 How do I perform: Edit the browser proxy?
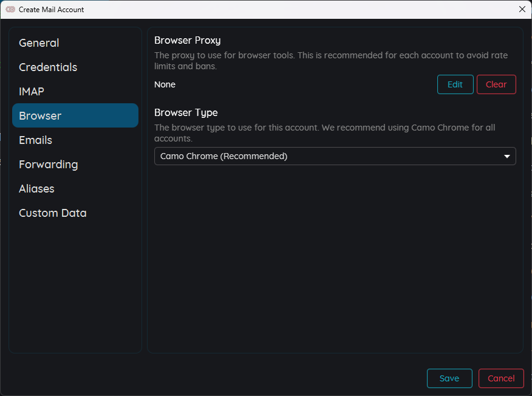455,84
